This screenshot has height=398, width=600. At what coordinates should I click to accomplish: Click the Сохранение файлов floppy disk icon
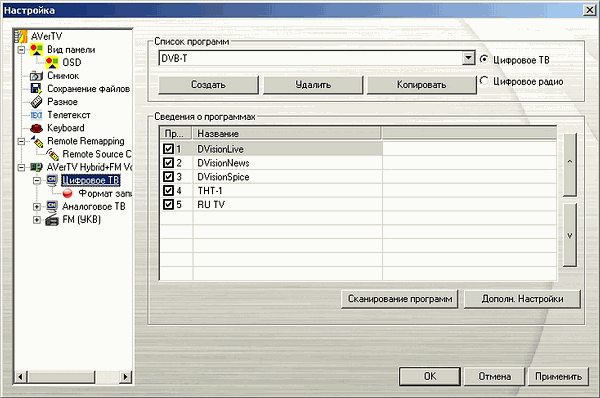(x=36, y=88)
